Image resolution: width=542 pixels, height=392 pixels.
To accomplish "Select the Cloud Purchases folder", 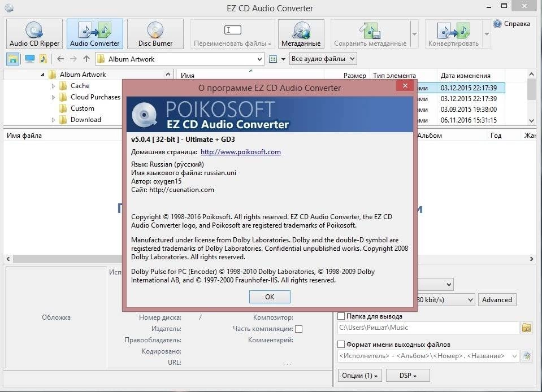I will [x=96, y=97].
